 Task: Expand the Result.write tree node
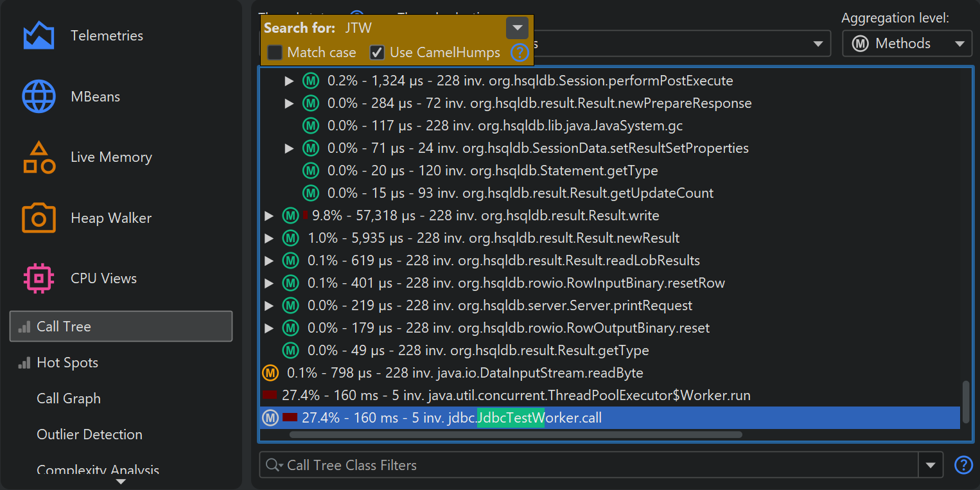269,216
